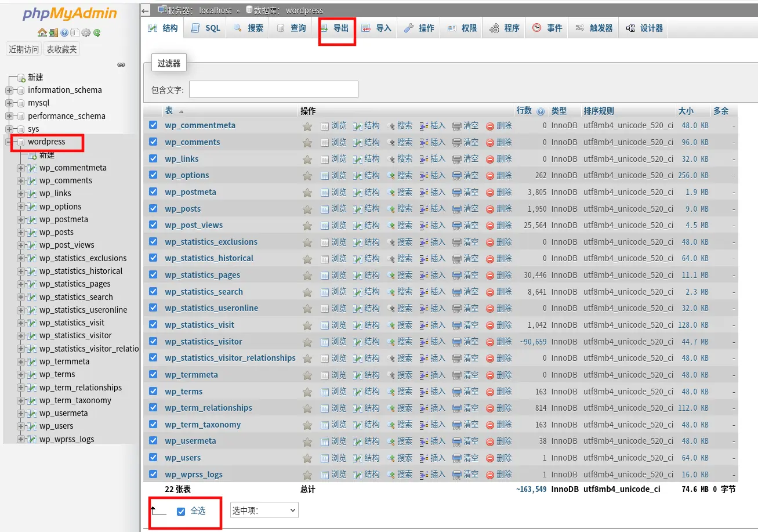This screenshot has height=532, width=758.
Task: Uncheck the wp_links row checkbox
Action: pos(153,158)
